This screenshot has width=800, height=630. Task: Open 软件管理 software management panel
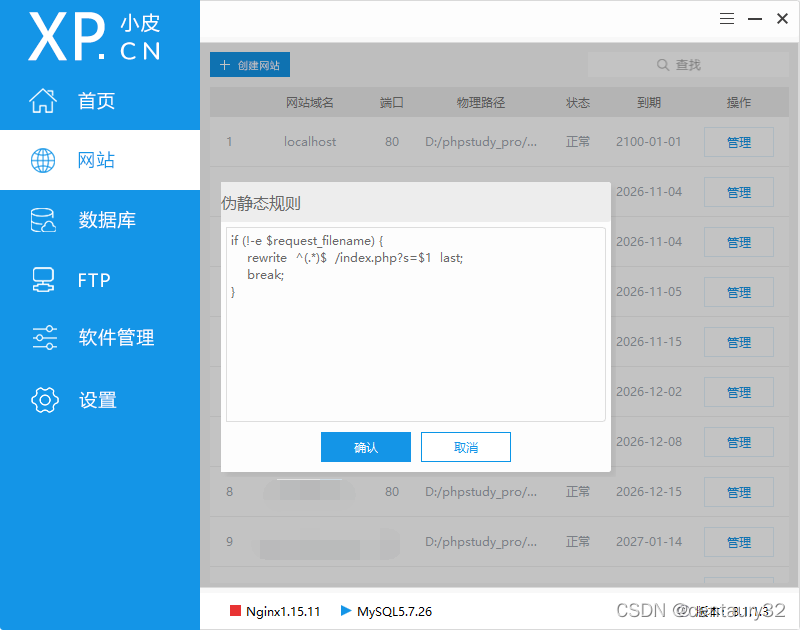(100, 338)
